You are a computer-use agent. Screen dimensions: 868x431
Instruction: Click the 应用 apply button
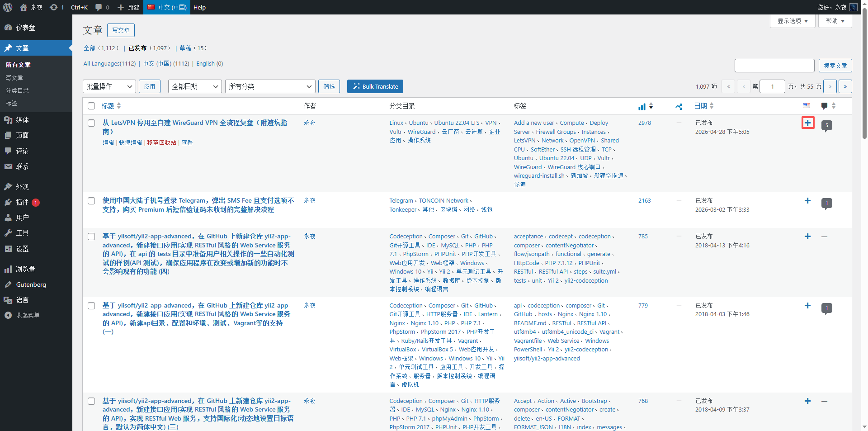(150, 86)
